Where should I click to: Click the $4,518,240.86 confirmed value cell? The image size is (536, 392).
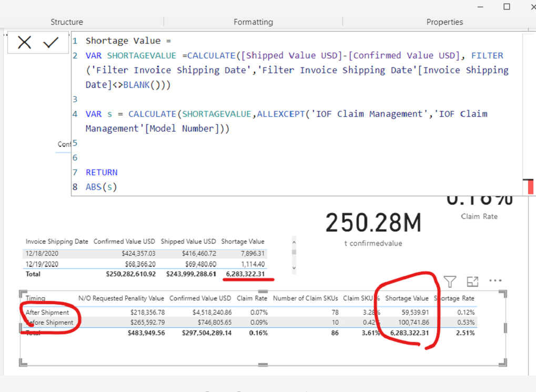pos(212,313)
